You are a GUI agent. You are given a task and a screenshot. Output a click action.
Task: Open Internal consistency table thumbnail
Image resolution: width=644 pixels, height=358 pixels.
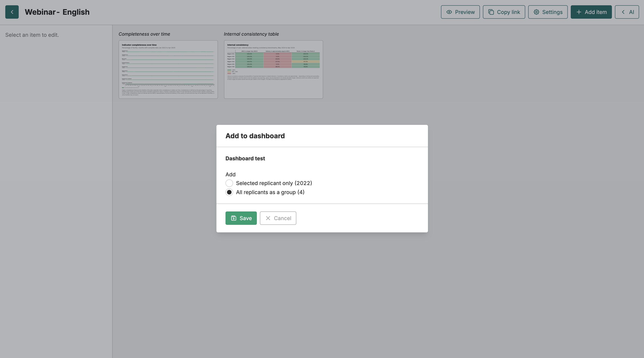(273, 69)
